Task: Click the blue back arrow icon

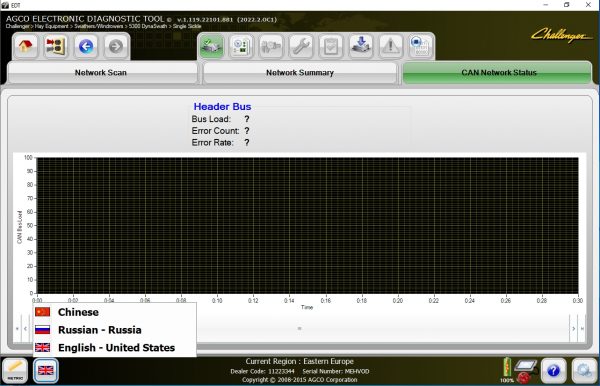Action: [x=86, y=46]
